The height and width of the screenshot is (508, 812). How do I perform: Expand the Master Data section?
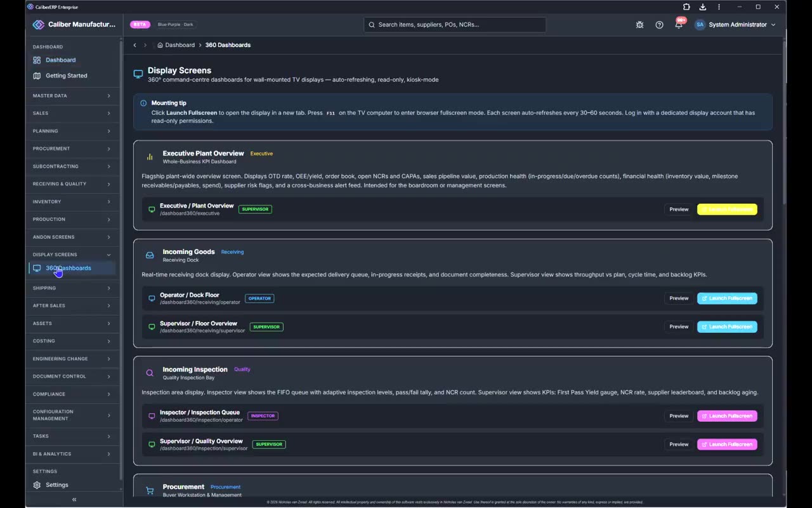point(72,96)
